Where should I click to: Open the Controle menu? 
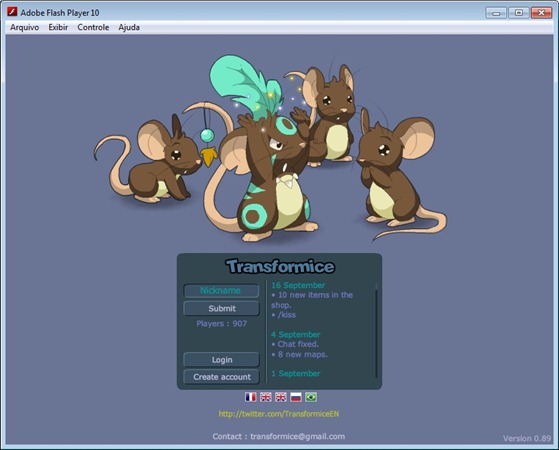point(93,27)
